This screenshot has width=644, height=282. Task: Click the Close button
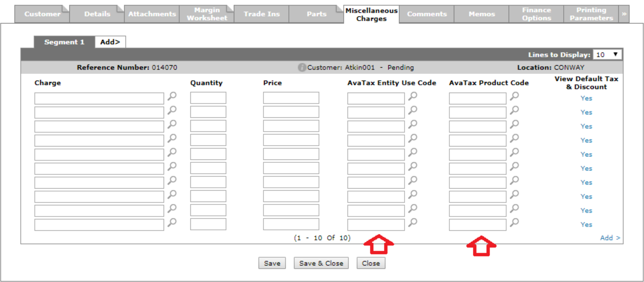(371, 263)
